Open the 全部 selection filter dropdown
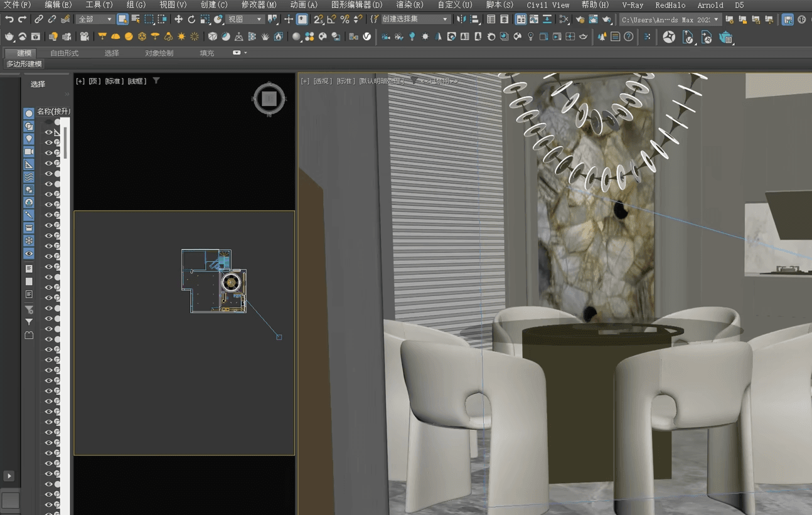This screenshot has height=515, width=812. point(109,19)
